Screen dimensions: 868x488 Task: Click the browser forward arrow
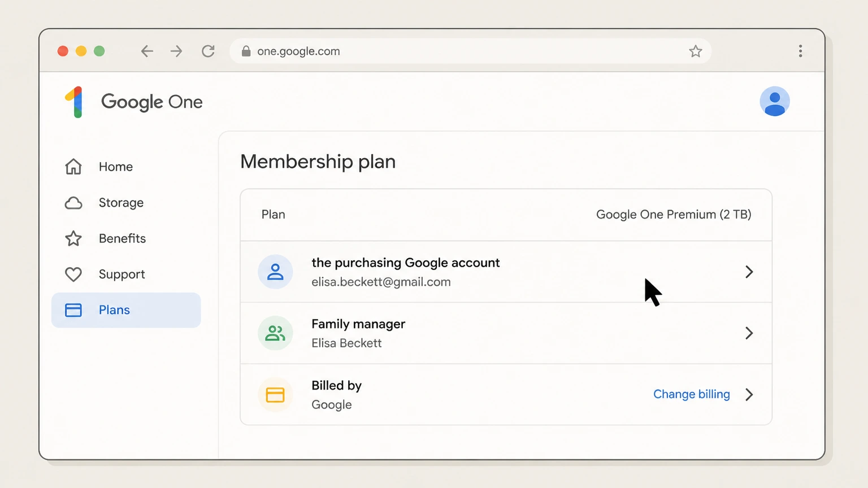click(176, 51)
